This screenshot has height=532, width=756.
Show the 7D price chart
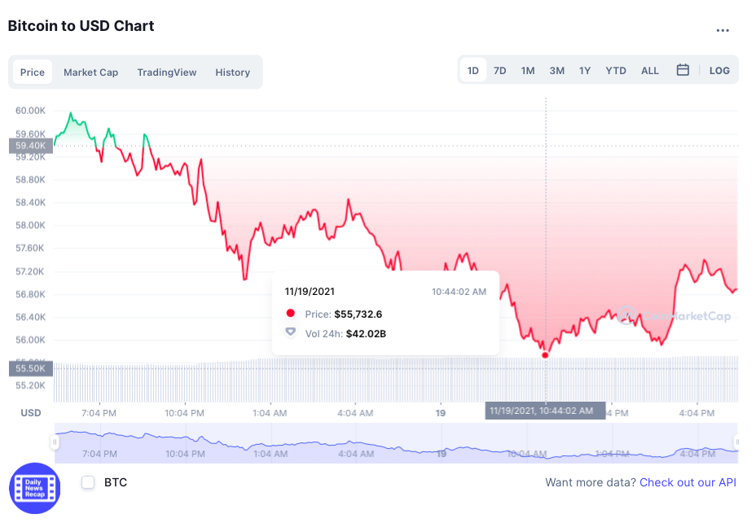pyautogui.click(x=499, y=70)
